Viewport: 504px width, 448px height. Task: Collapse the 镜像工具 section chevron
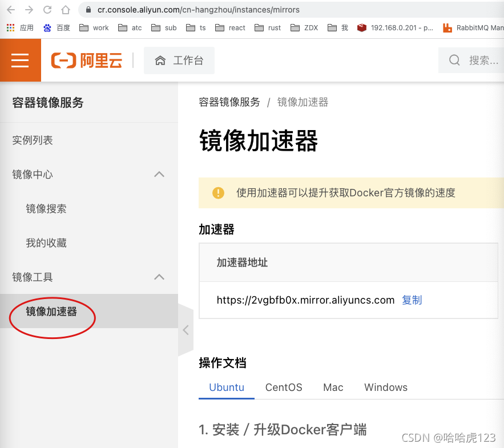coord(159,277)
